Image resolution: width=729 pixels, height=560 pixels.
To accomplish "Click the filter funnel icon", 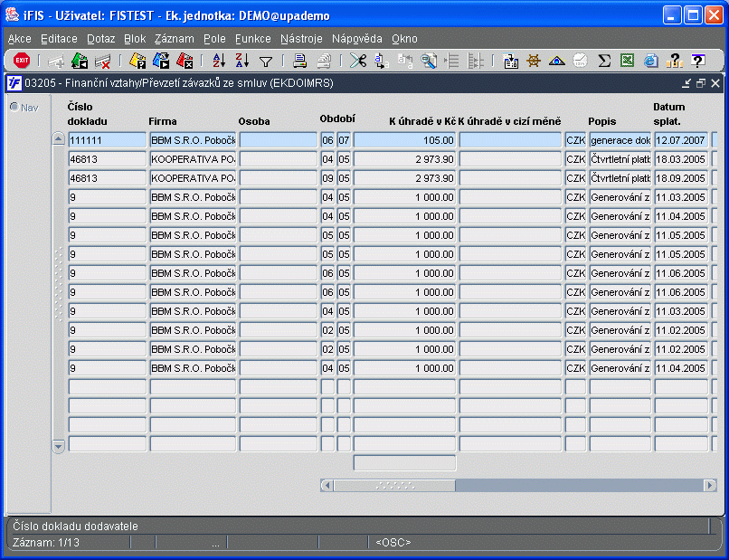I will (266, 62).
